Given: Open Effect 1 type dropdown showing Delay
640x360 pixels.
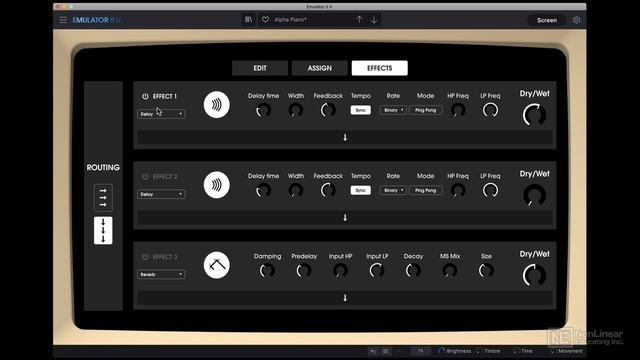Looking at the screenshot, I should click(x=161, y=114).
